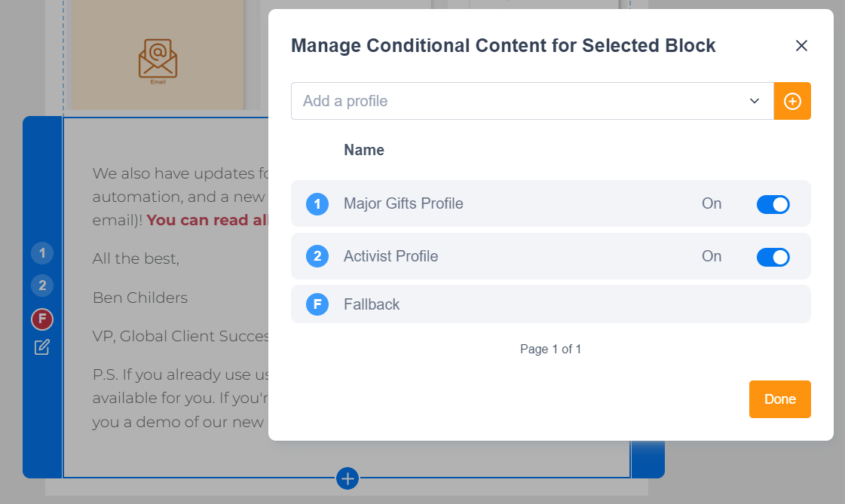Close the Manage Conditional Content dialog

click(x=801, y=46)
